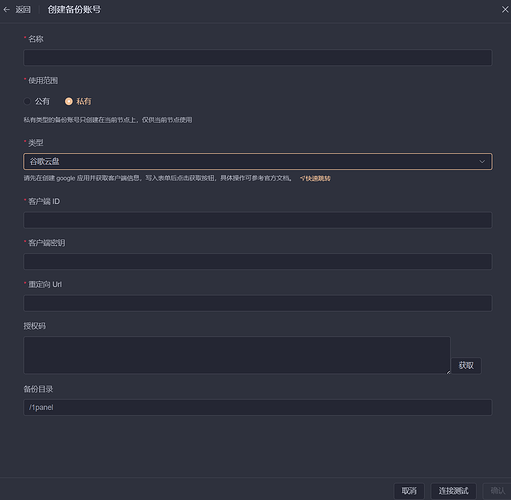
Task: Open the 快速跳转 documentation link
Action: click(x=318, y=179)
